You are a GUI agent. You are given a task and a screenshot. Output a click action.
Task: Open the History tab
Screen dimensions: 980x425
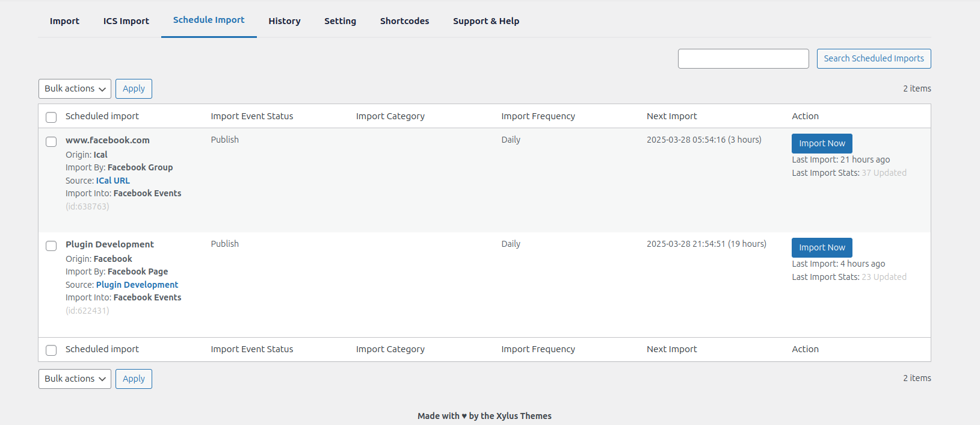click(x=284, y=21)
